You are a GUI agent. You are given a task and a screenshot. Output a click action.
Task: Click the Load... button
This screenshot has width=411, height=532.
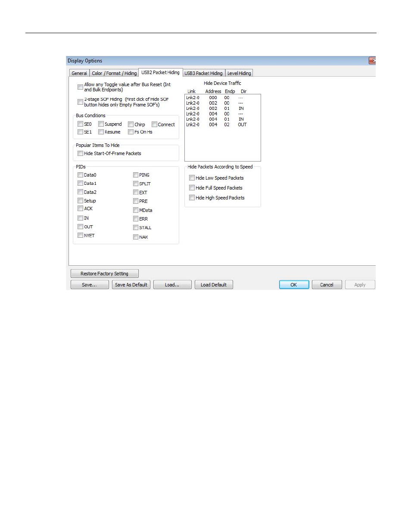(x=172, y=285)
